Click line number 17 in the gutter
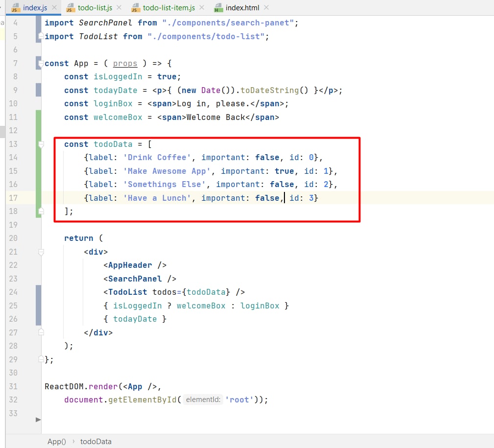 click(x=13, y=198)
